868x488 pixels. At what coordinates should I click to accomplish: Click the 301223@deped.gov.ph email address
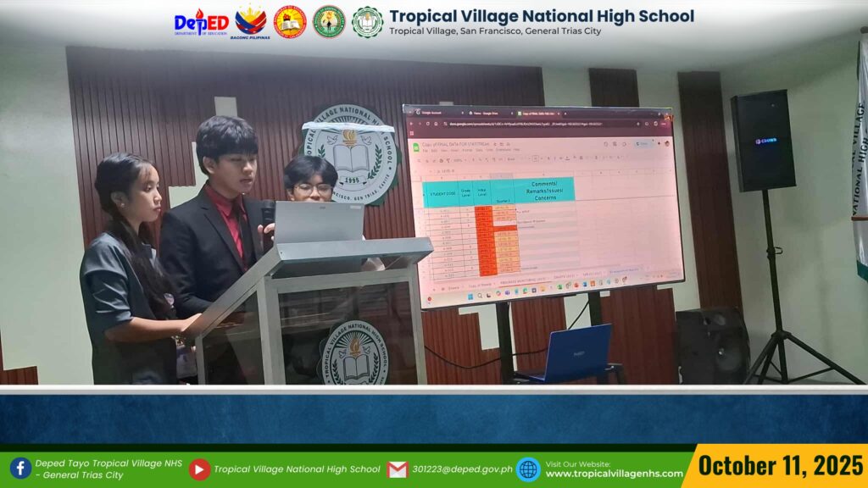(462, 469)
